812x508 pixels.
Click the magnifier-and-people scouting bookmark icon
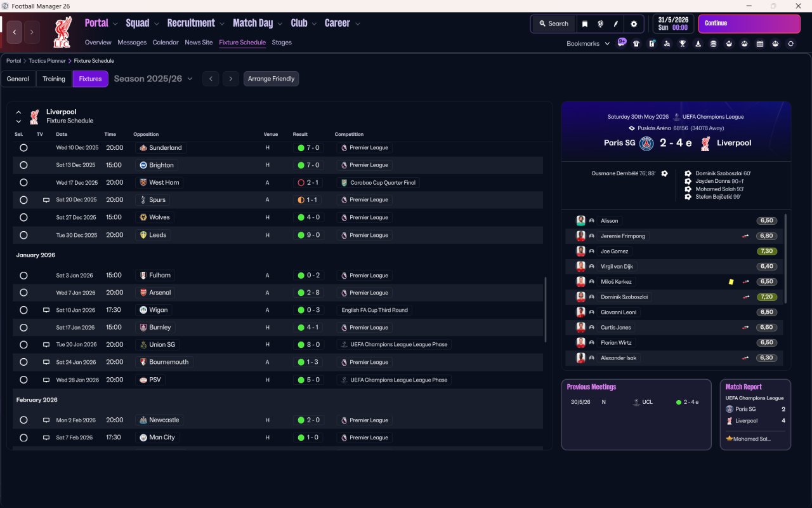tap(667, 44)
